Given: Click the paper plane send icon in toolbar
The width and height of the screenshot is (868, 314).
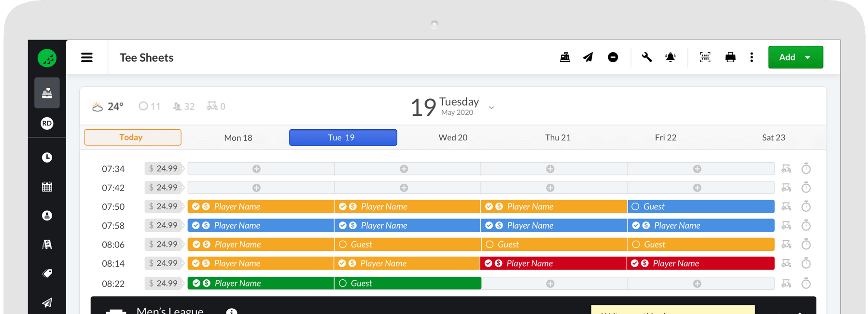Looking at the screenshot, I should point(588,57).
